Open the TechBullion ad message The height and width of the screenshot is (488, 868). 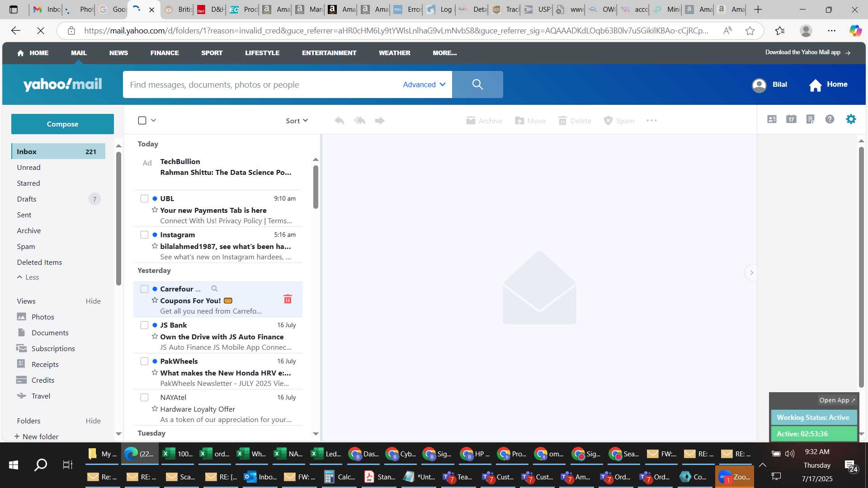point(218,167)
